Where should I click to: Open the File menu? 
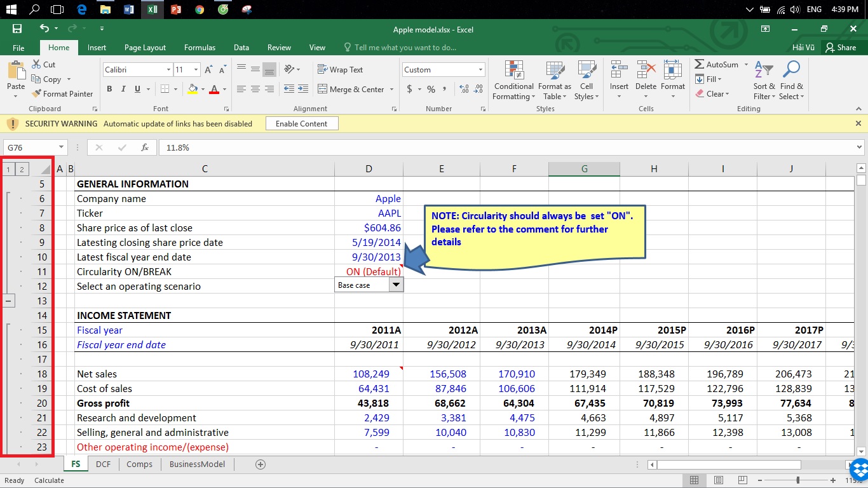18,48
